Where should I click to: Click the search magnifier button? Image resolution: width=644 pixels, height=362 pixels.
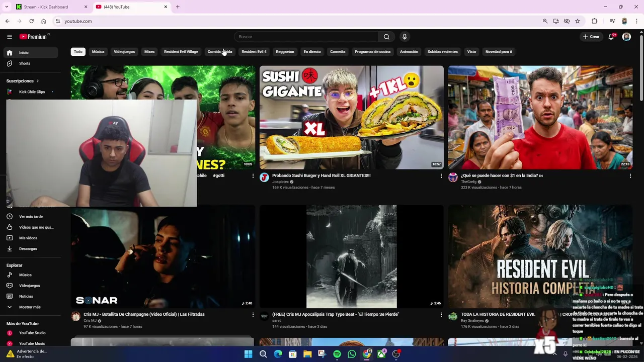point(386,37)
